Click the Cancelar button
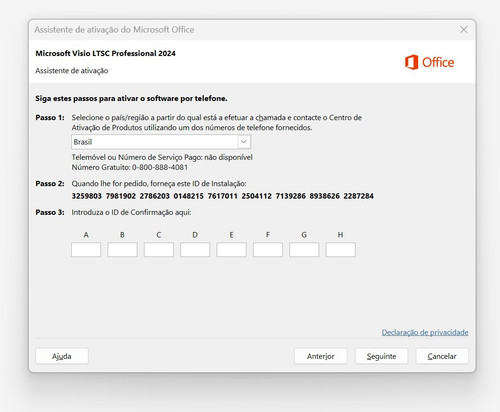Screen dimensions: 500x412 (442, 356)
